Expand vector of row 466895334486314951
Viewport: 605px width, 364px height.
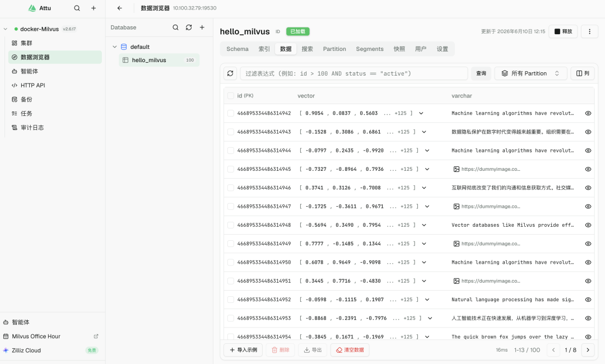(424, 281)
